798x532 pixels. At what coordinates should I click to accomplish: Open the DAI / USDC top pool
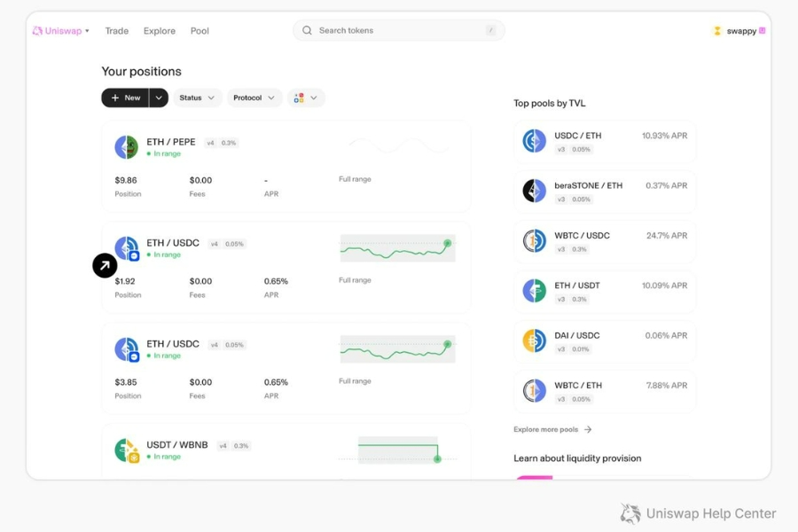click(x=605, y=341)
